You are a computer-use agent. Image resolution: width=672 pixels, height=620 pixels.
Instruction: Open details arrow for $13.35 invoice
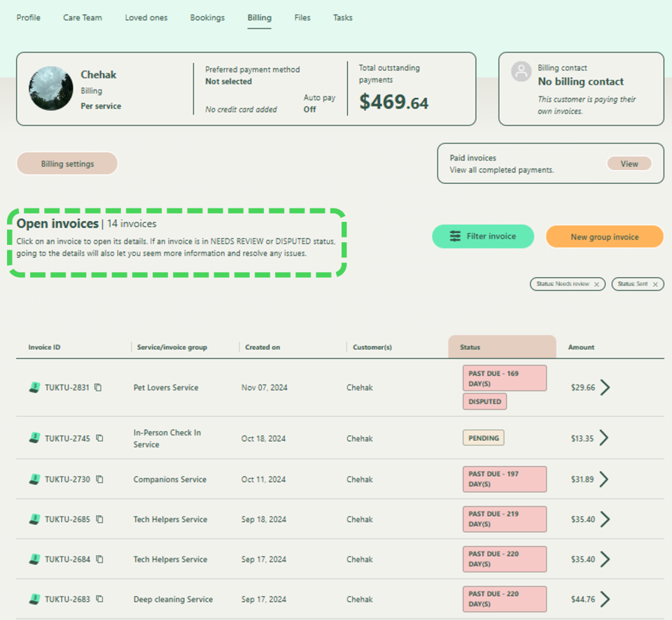tap(603, 438)
